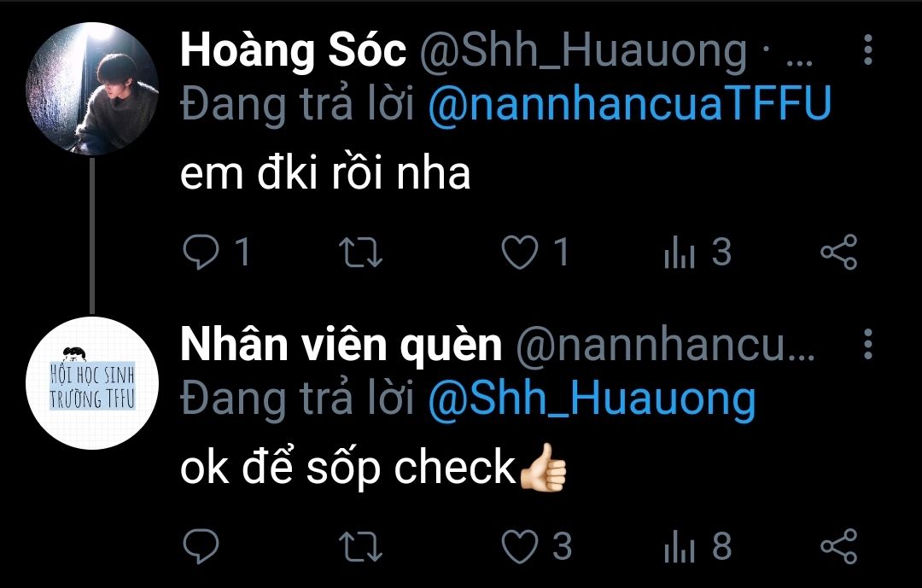
Task: Share the "ok để sốp check" tweet
Action: 838,547
